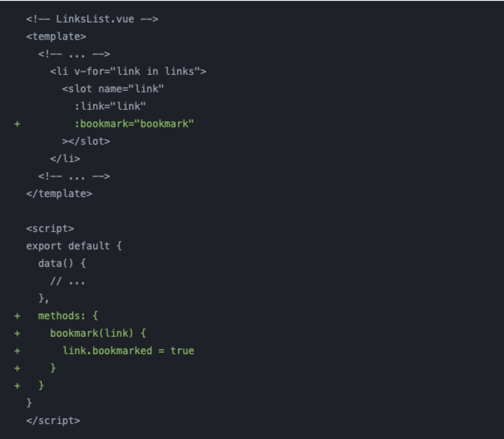Image resolution: width=504 pixels, height=439 pixels.
Task: Click the methods: { text
Action: click(x=68, y=316)
